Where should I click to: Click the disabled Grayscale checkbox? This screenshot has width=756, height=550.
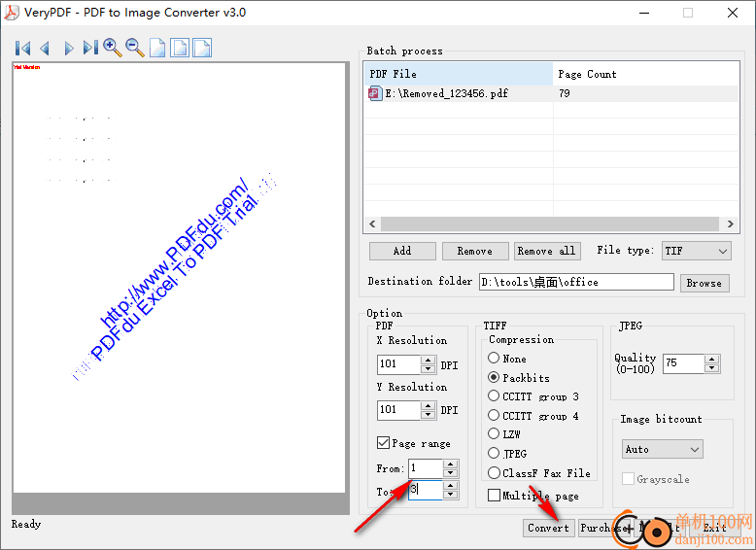628,479
